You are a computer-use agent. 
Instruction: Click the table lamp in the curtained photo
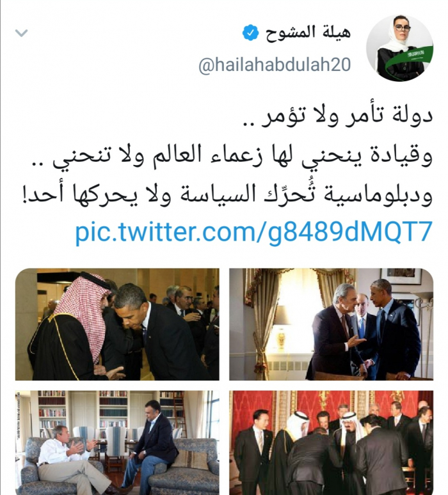[x=280, y=327]
